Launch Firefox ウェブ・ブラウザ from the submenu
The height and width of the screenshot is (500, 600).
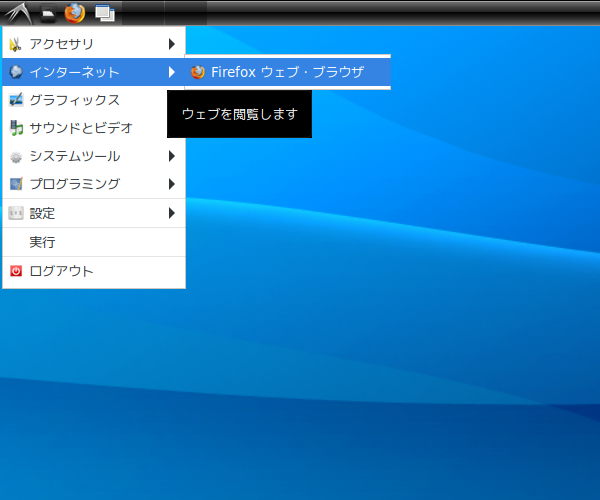pyautogui.click(x=288, y=72)
